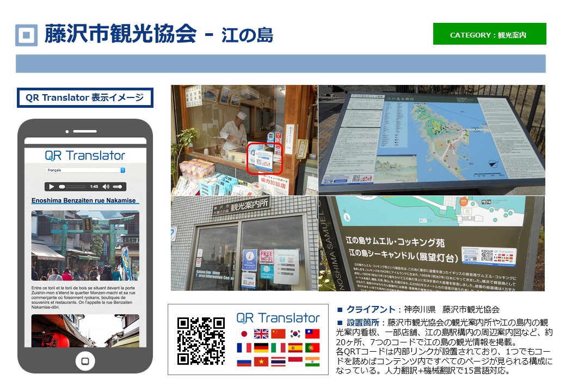Select the Portugal flag
The width and height of the screenshot is (566, 392).
312,347
